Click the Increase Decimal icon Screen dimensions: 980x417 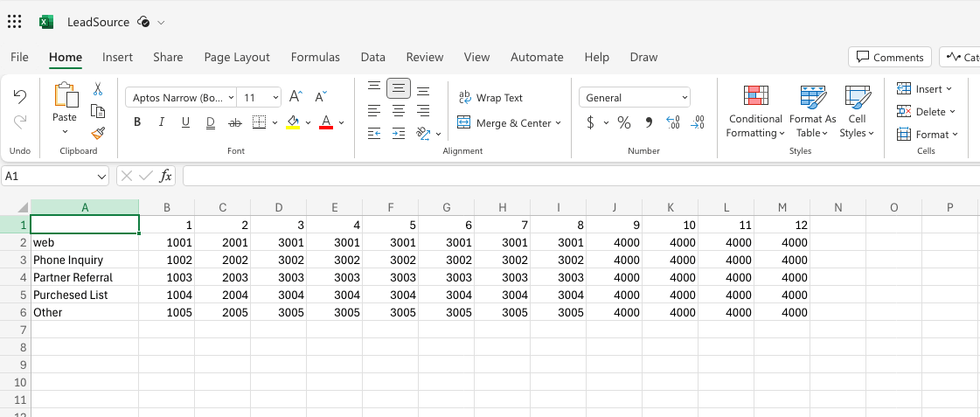(x=673, y=122)
